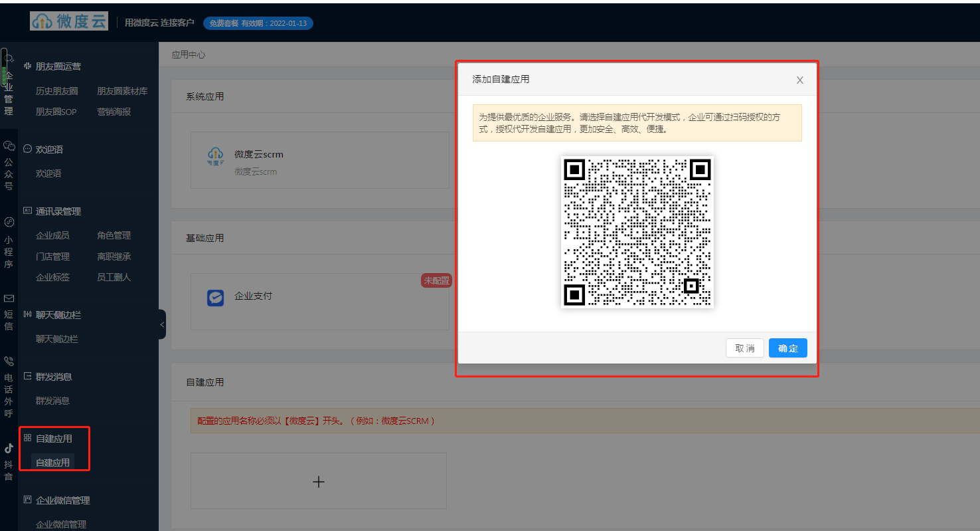Image resolution: width=980 pixels, height=531 pixels.
Task: Open 企业管理 in the left rail
Action: tap(9, 85)
